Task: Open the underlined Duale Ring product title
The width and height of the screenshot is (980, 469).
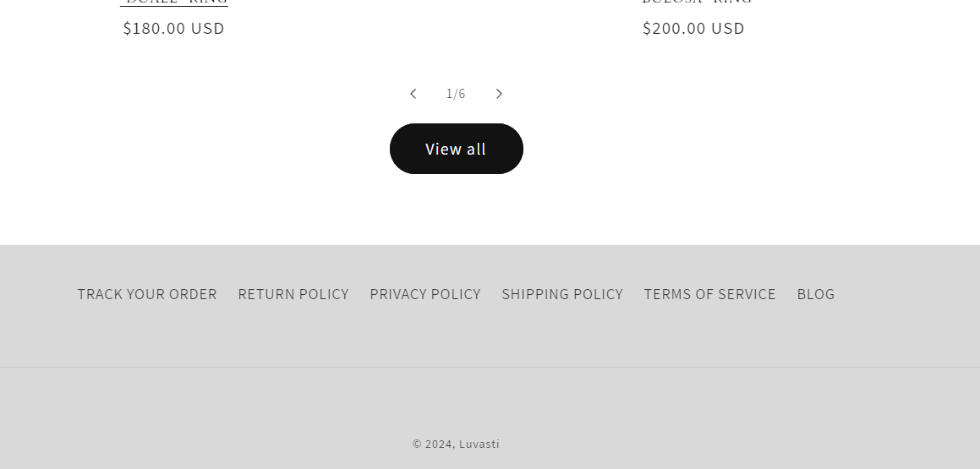Action: (174, 3)
